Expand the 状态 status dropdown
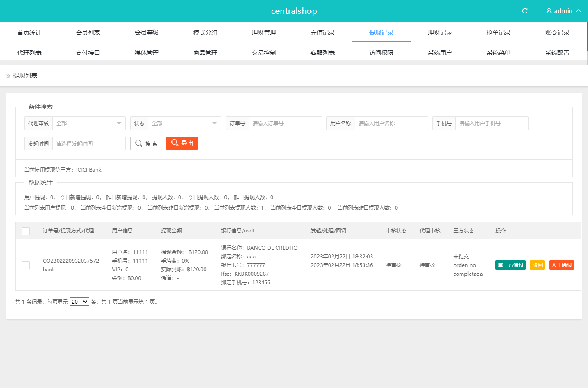588x388 pixels. pyautogui.click(x=184, y=123)
